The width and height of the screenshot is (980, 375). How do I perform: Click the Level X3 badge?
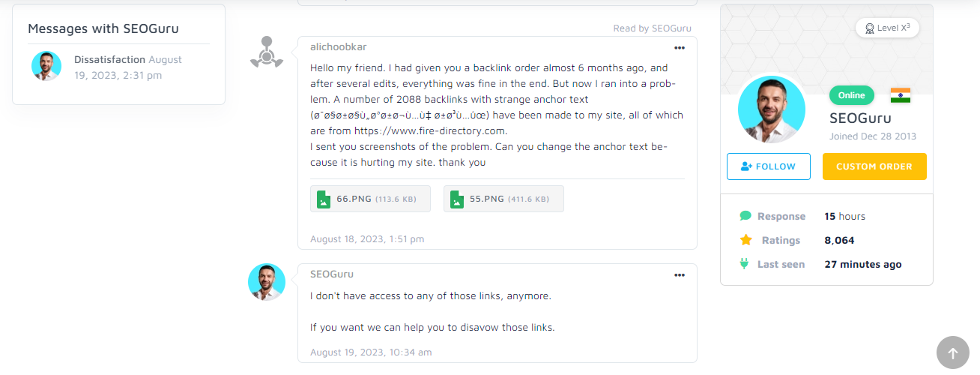pyautogui.click(x=887, y=28)
